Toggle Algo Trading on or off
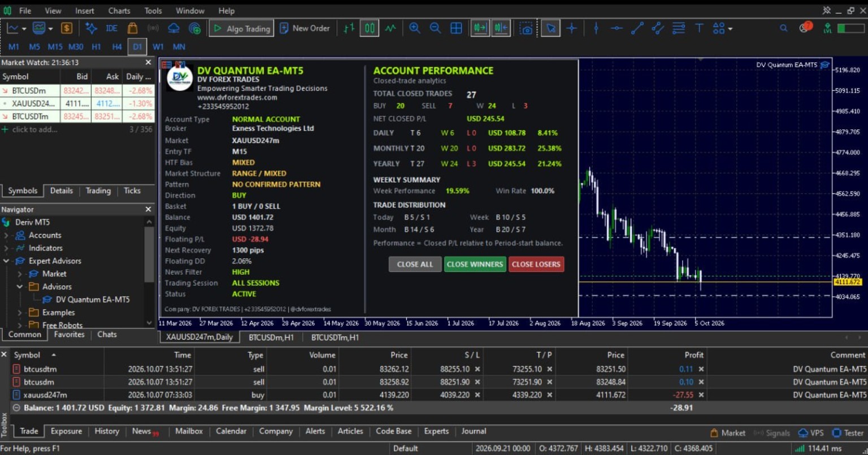Viewport: 868px width, 455px height. pos(241,28)
